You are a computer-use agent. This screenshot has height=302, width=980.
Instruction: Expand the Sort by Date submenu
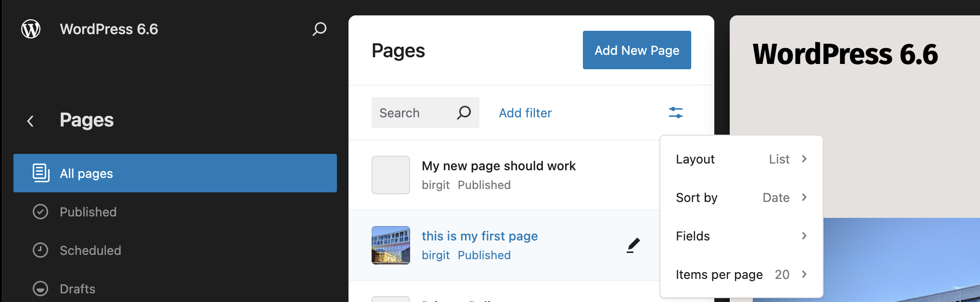click(x=741, y=198)
